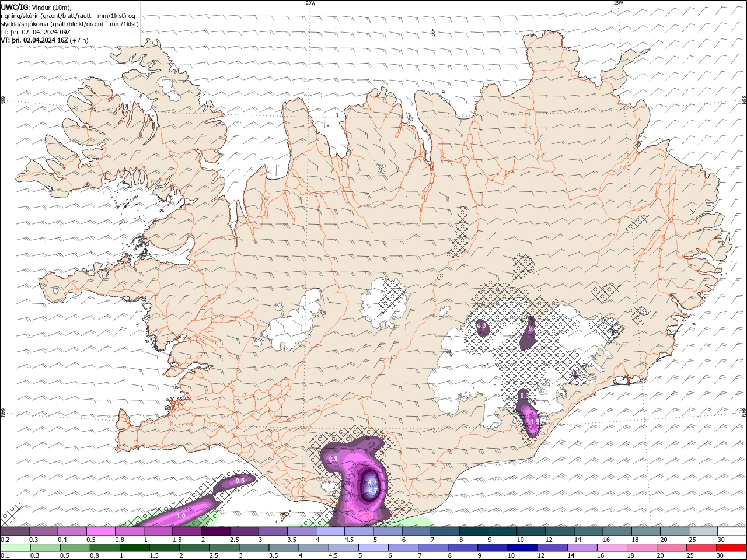Select the violet 14 swatch in bottom legend row

click(581, 548)
